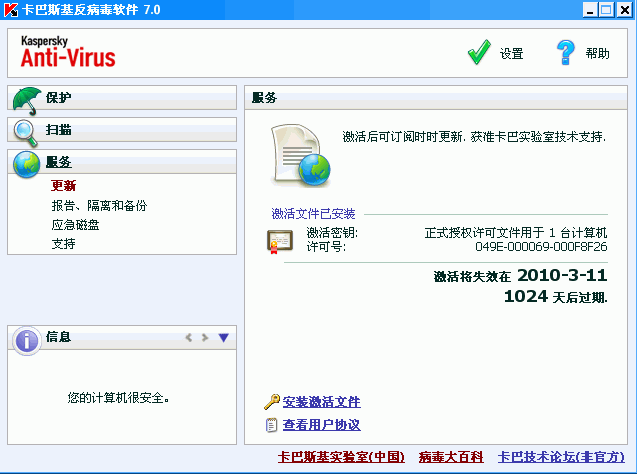
Task: Click license number 049E-000069-000F8F26
Action: pos(541,247)
